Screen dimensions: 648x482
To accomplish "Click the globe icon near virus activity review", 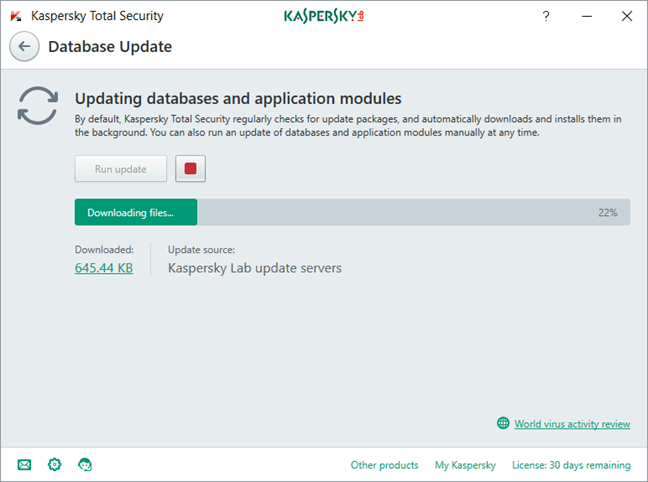I will [503, 423].
